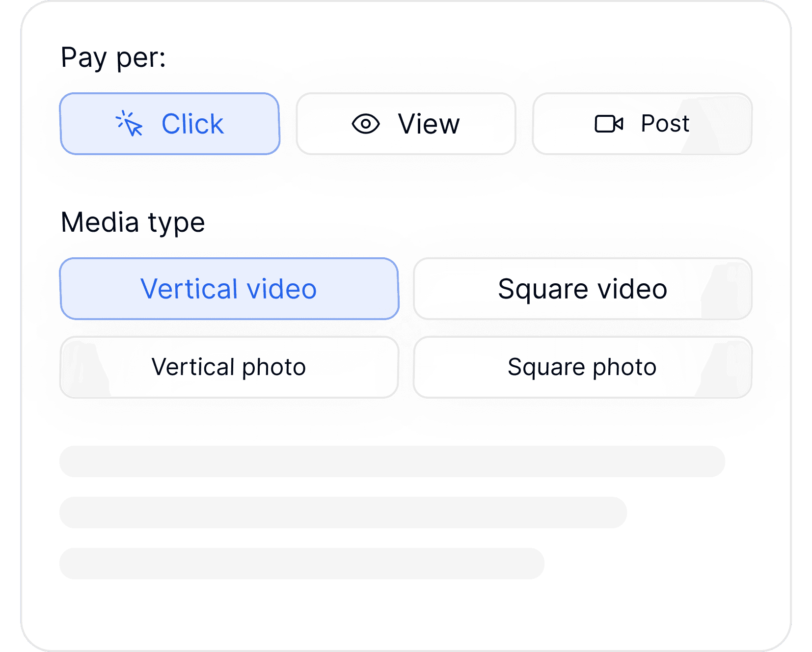Click the video camera icon beside Post
812x652 pixels.
click(609, 124)
